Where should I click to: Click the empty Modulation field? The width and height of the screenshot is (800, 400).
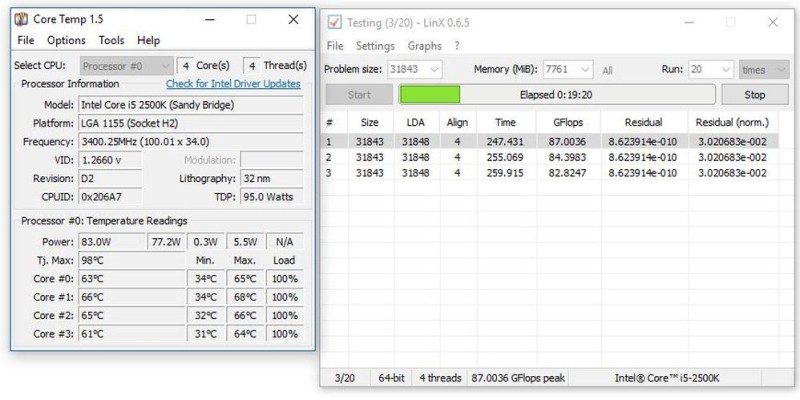[x=272, y=160]
